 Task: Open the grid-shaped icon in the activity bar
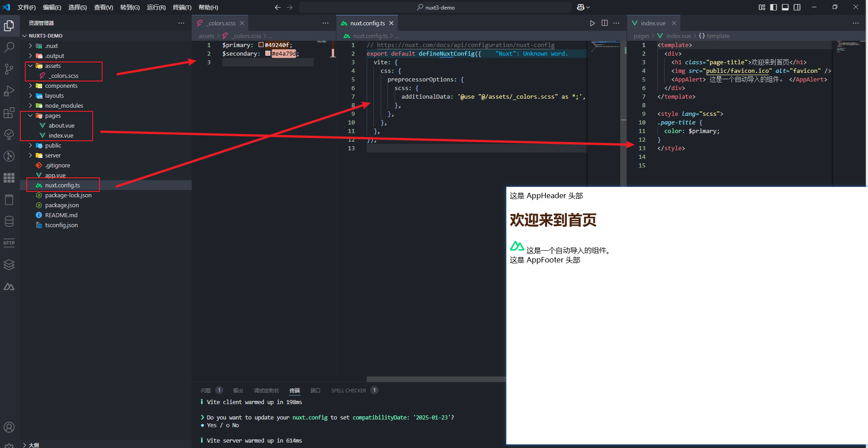click(x=9, y=178)
